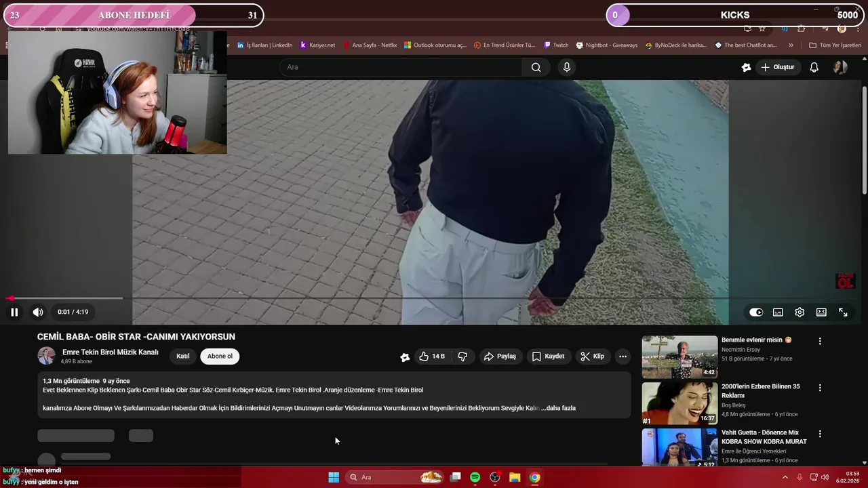Image resolution: width=868 pixels, height=488 pixels.
Task: Click the channel avatar image
Action: (x=46, y=356)
